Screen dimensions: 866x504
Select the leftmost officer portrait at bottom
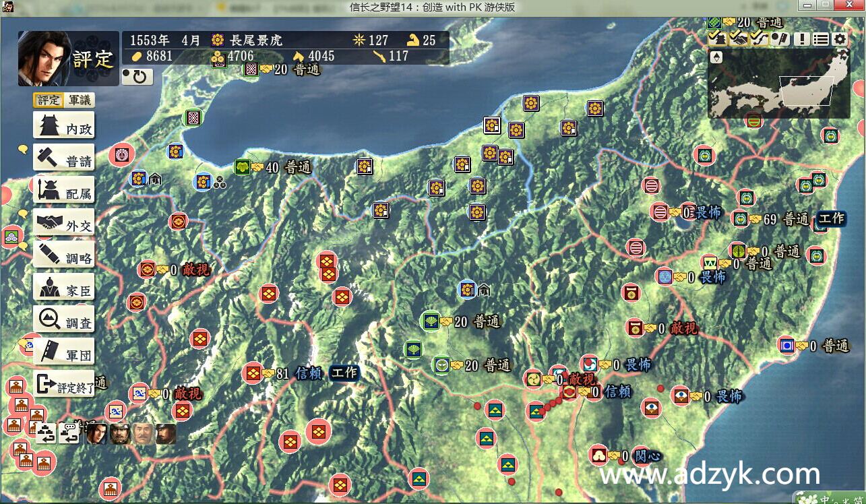click(x=96, y=434)
